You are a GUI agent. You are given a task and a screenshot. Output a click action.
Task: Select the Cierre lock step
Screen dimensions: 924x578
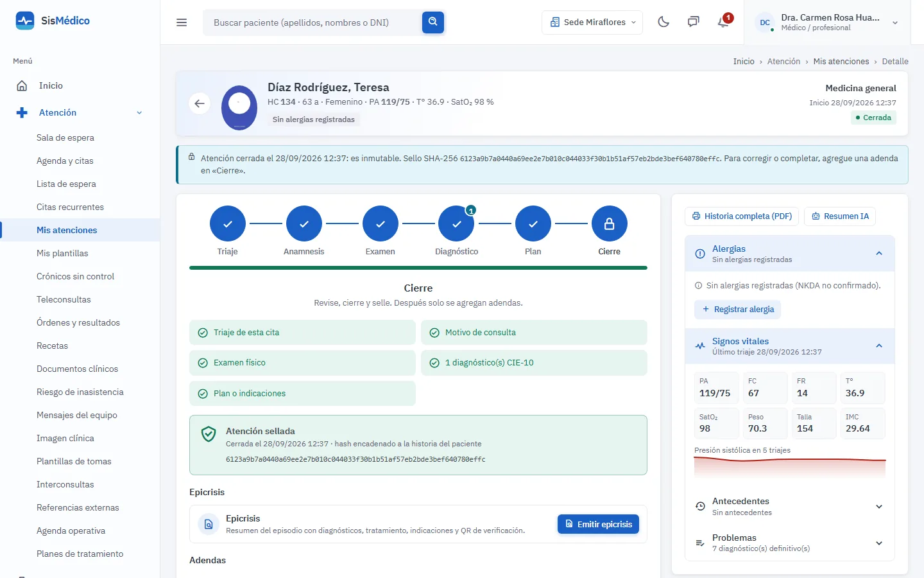pos(610,223)
